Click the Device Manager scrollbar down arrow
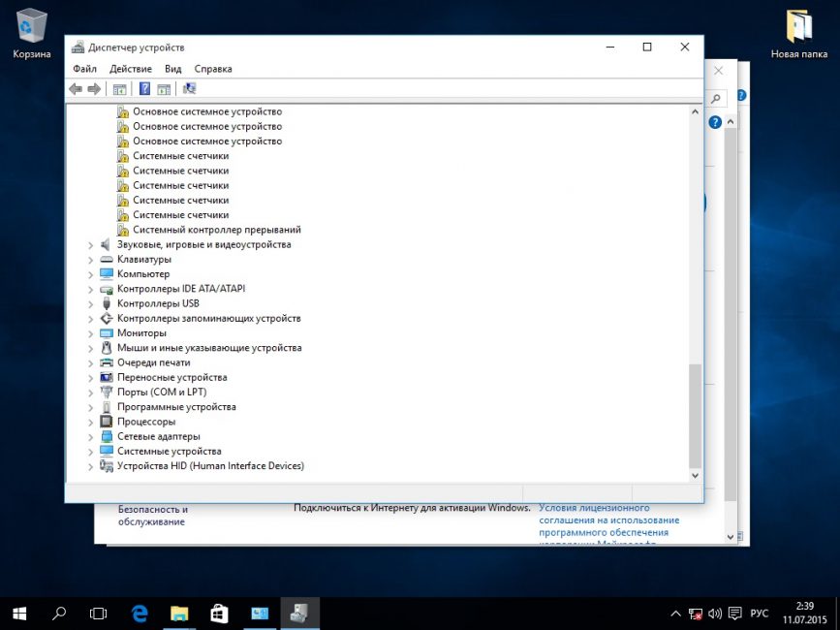 pyautogui.click(x=695, y=475)
